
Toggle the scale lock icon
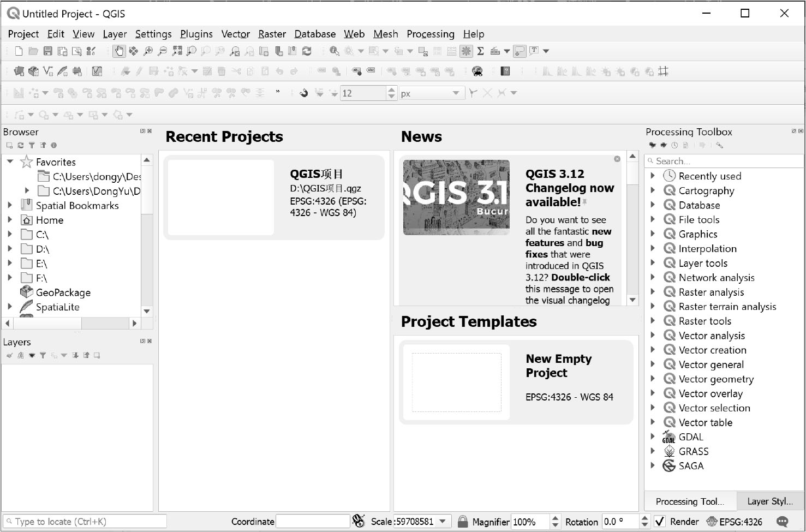tap(462, 522)
